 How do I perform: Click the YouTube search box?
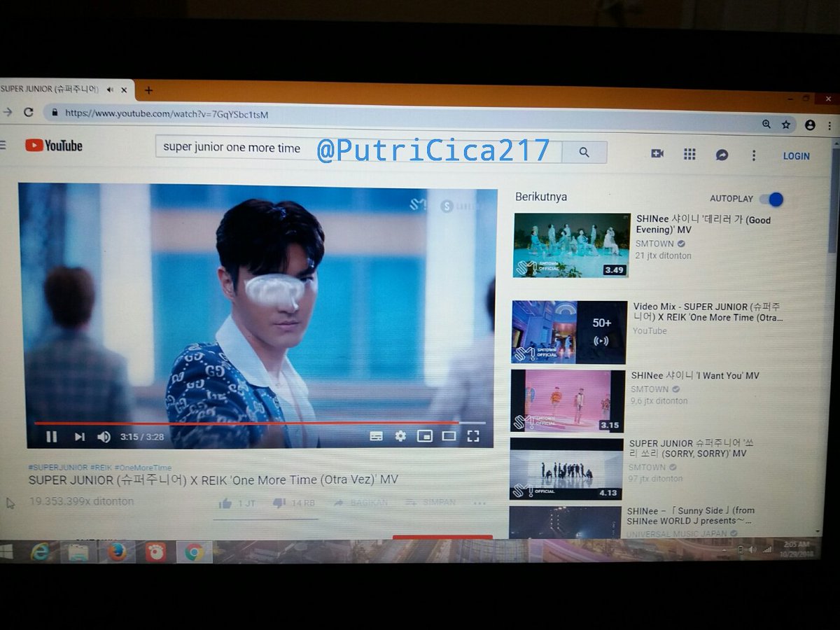358,148
